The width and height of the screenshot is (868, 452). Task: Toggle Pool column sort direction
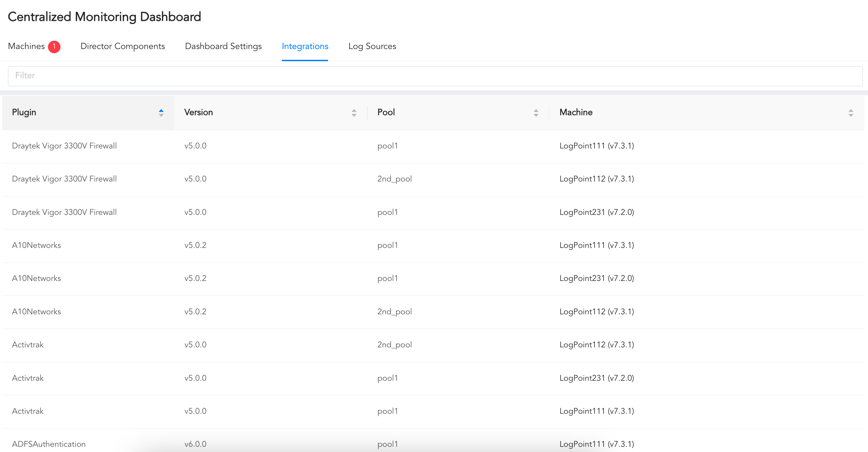(x=535, y=112)
